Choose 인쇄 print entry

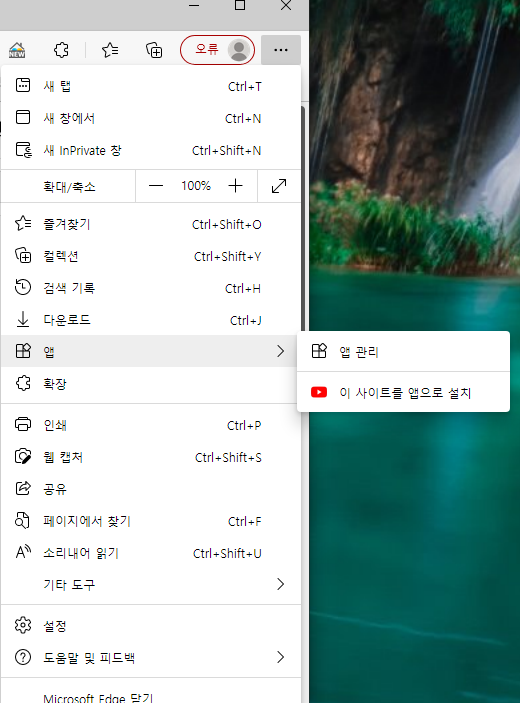(x=151, y=425)
